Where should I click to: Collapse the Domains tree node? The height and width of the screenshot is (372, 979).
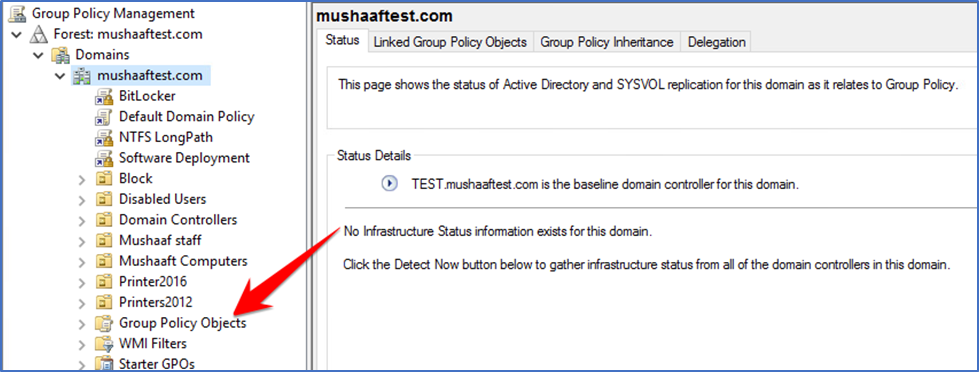[39, 55]
